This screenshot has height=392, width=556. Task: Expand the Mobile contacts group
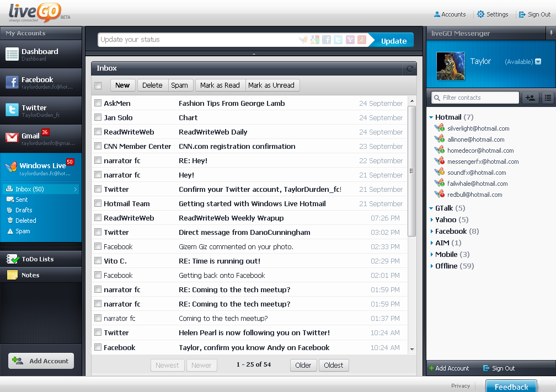pos(431,255)
